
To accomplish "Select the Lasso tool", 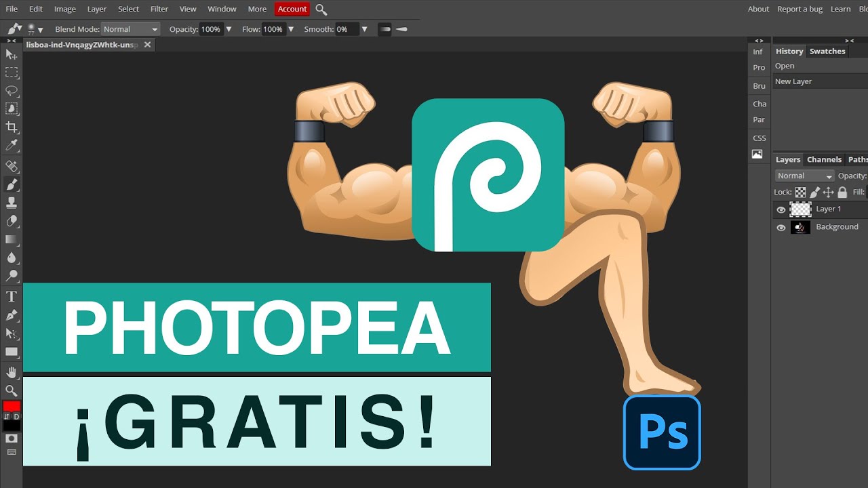I will 12,91.
